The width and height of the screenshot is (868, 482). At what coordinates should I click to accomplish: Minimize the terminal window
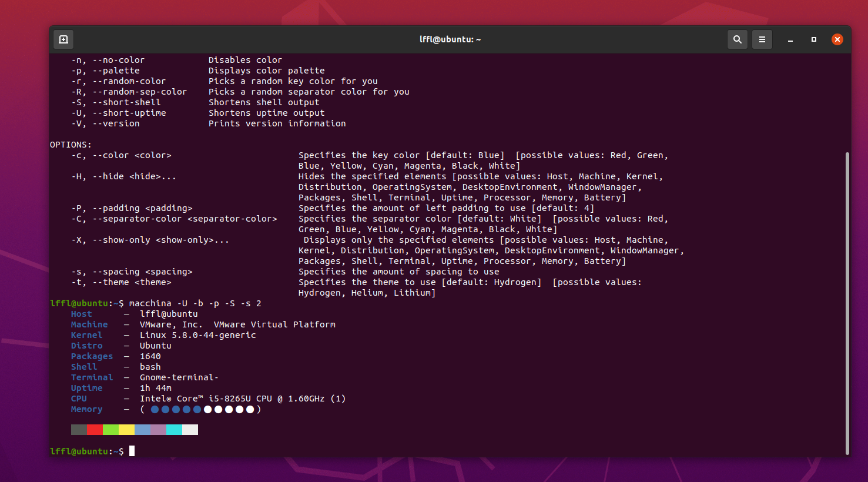click(x=790, y=40)
